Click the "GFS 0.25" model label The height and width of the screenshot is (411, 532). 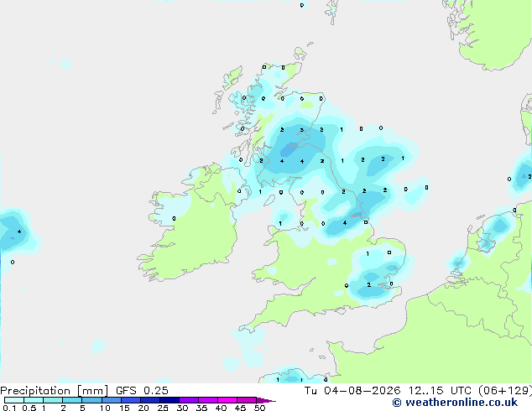point(142,391)
